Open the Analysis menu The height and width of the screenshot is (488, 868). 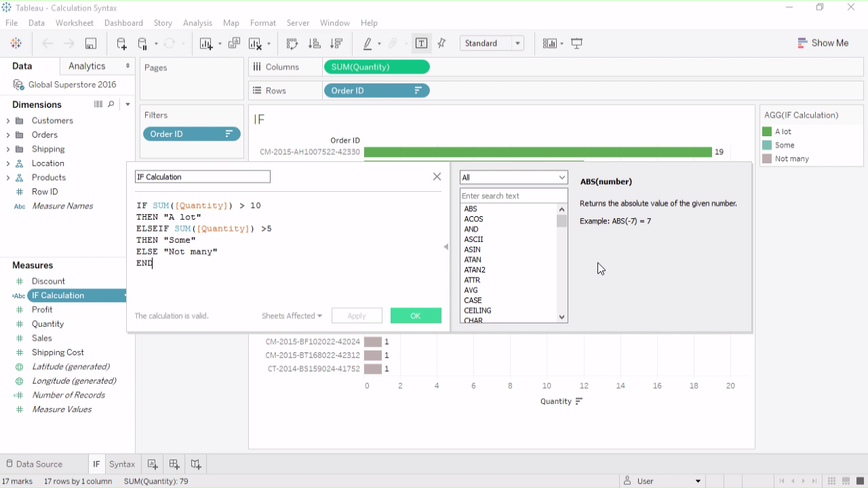click(x=197, y=23)
